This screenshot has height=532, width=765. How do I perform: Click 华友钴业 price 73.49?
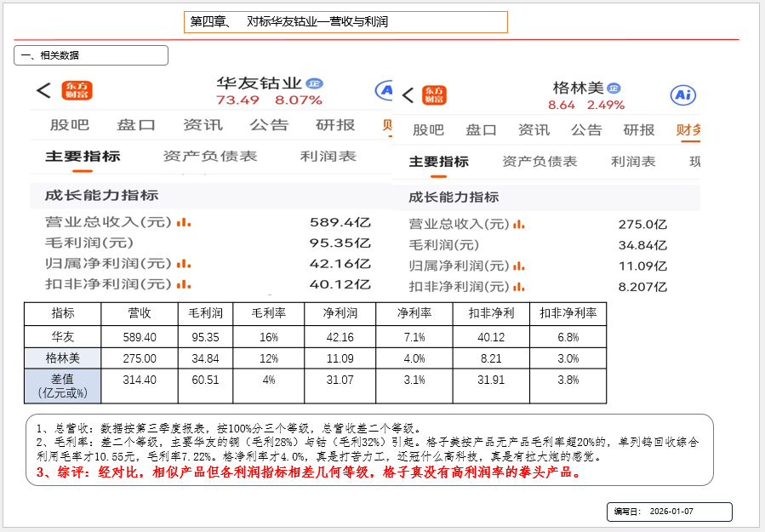pyautogui.click(x=237, y=100)
